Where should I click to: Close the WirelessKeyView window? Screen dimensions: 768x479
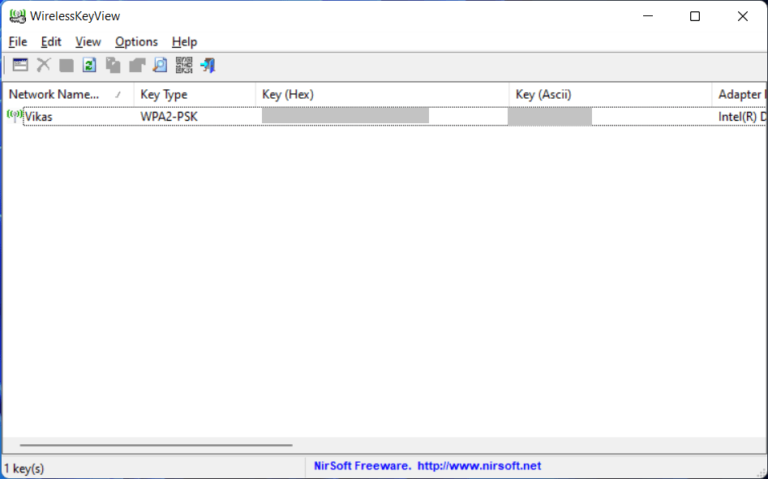point(743,16)
